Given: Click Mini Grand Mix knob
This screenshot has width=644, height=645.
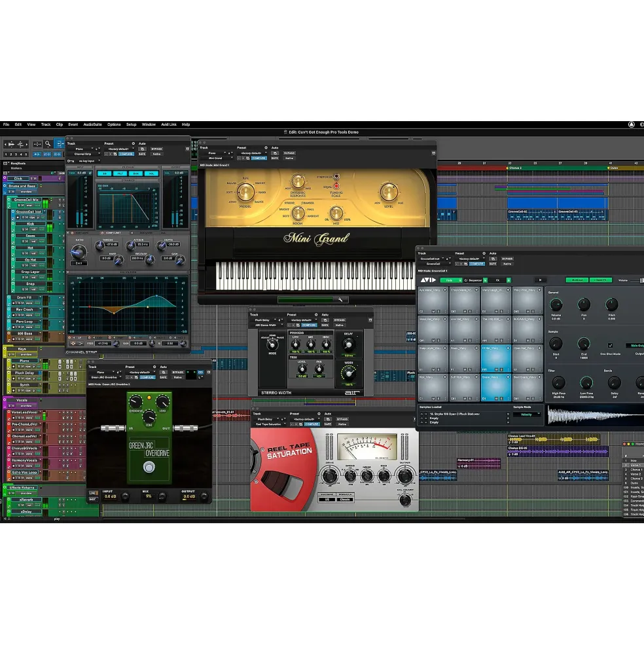Looking at the screenshot, I should (336, 213).
